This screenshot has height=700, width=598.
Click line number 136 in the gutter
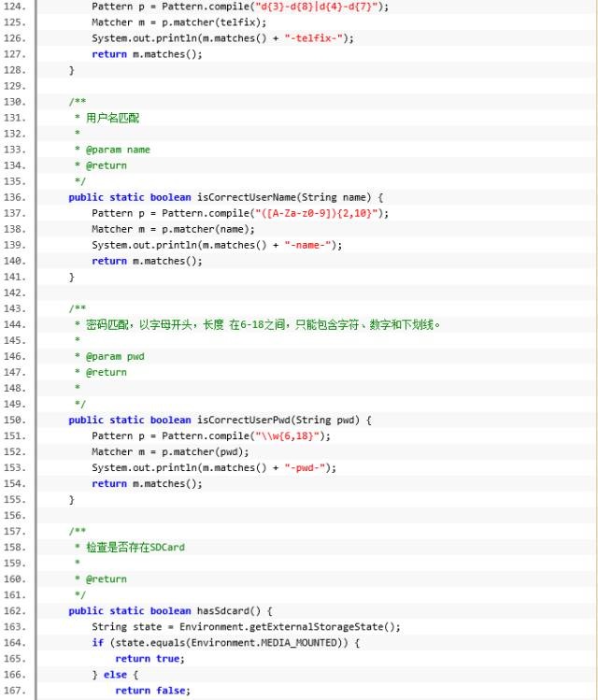click(x=15, y=197)
